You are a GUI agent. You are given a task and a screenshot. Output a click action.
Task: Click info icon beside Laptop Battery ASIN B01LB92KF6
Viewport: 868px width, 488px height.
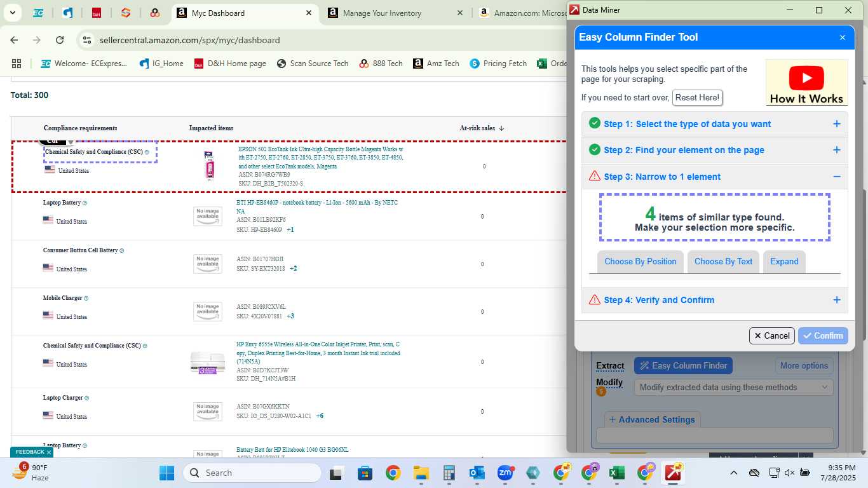(85, 203)
